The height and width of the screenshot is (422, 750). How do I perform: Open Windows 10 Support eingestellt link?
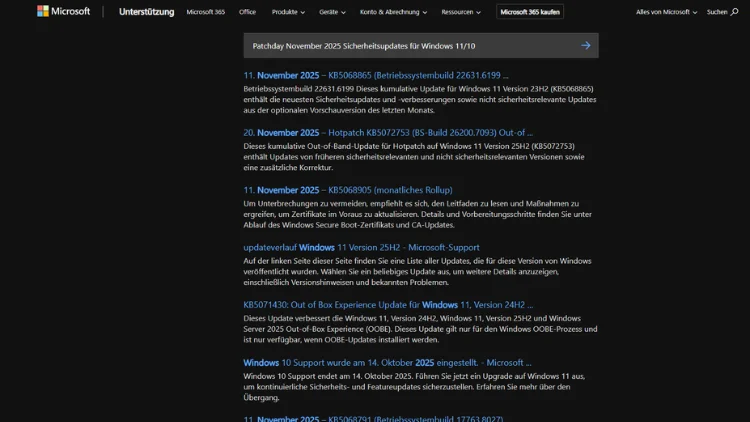coord(387,363)
